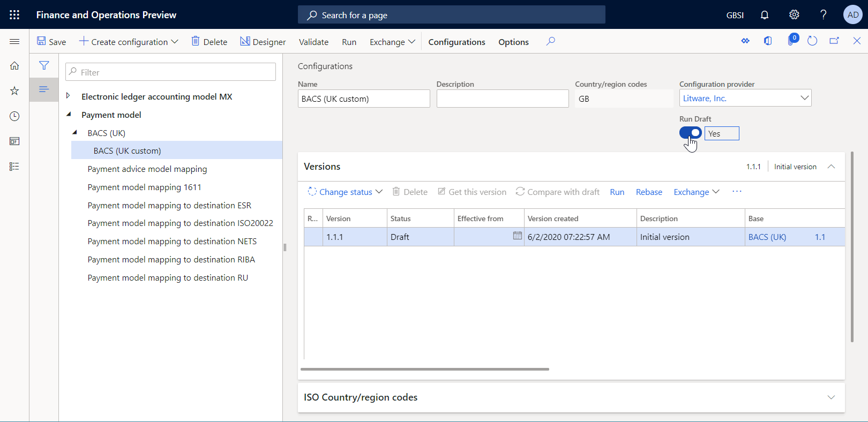Open Litware, Inc. provider link

pos(705,99)
